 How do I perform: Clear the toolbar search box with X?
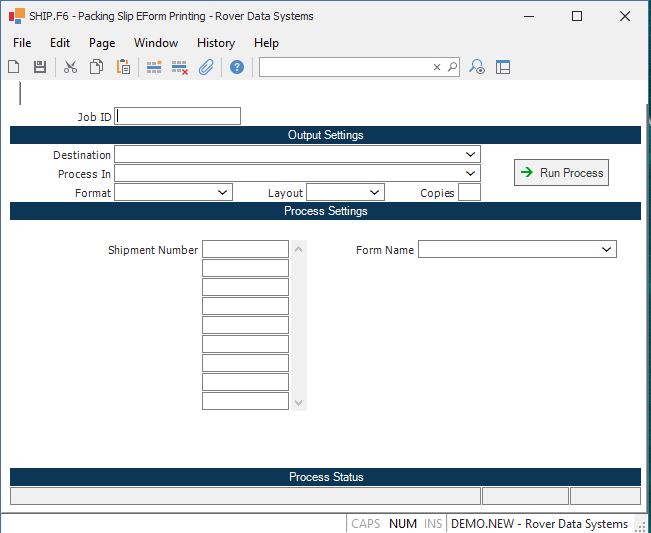(437, 67)
